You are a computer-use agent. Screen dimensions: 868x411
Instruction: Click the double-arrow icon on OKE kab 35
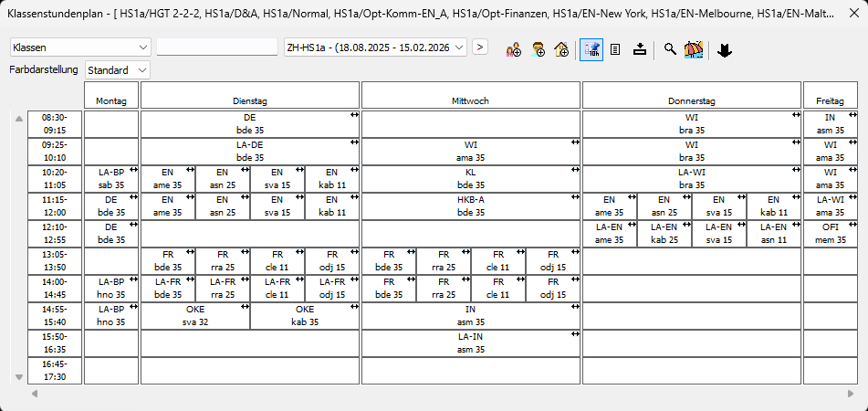[354, 308]
